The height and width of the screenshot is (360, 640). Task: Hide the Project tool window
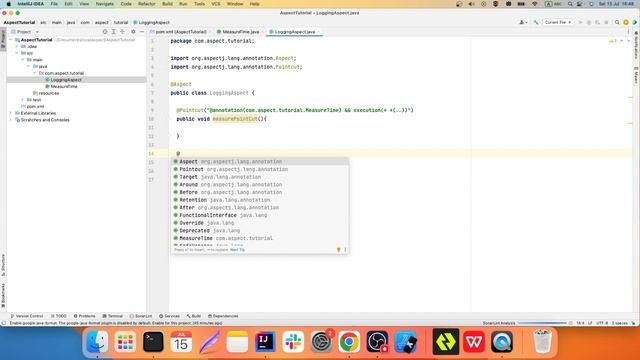coord(142,32)
